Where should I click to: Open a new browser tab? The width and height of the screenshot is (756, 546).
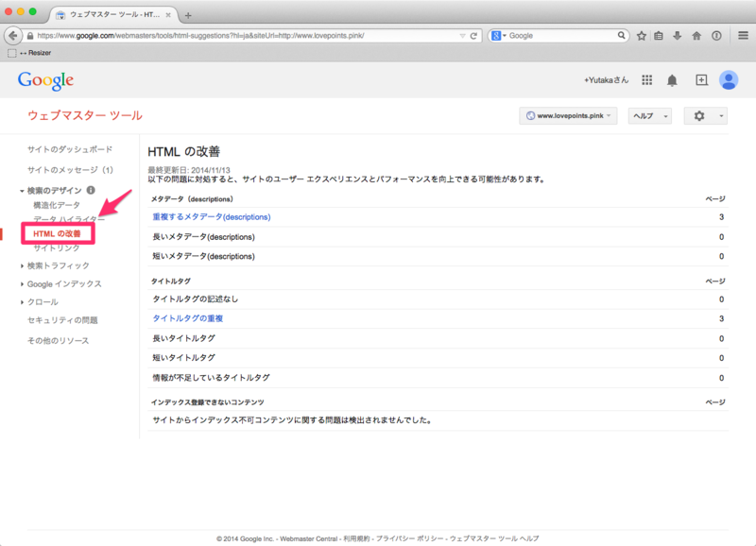pyautogui.click(x=188, y=15)
